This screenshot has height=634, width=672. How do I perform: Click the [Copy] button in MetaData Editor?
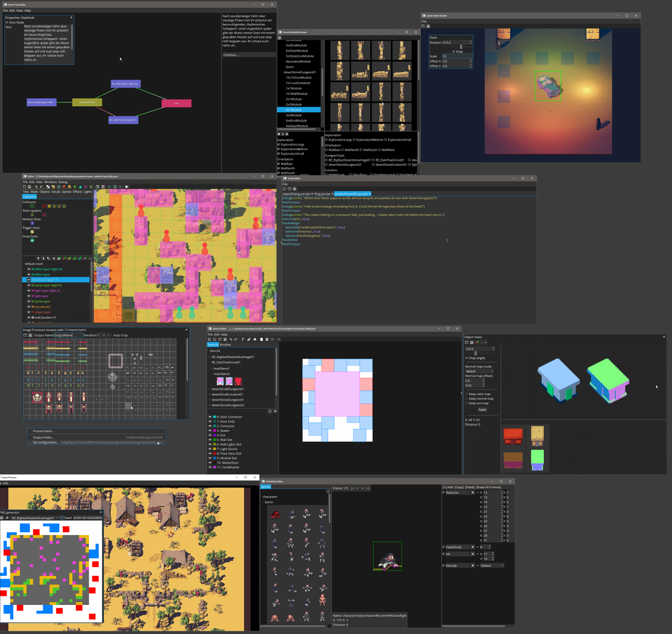click(x=459, y=487)
